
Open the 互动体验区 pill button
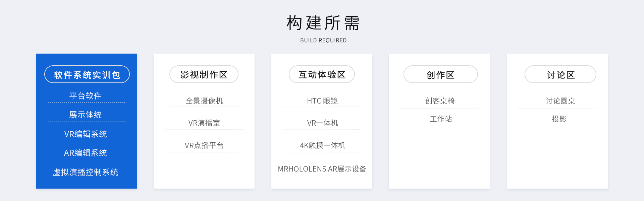[322, 74]
